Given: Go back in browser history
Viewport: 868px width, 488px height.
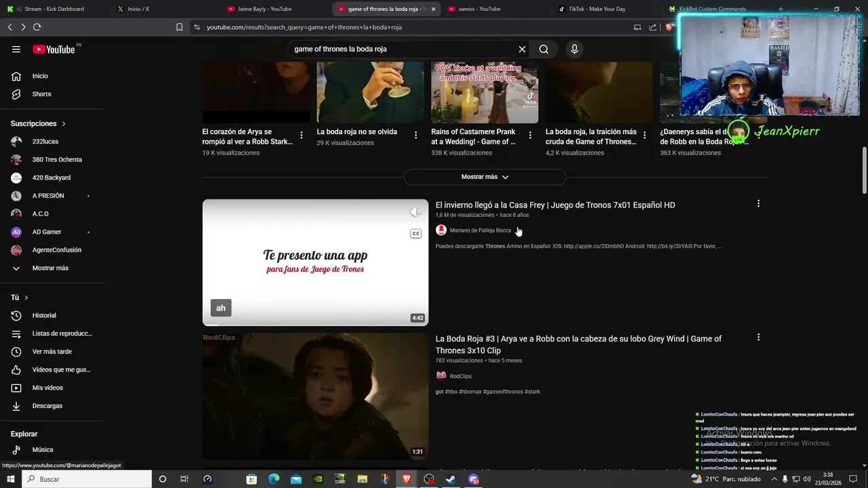Looking at the screenshot, I should pyautogui.click(x=9, y=27).
